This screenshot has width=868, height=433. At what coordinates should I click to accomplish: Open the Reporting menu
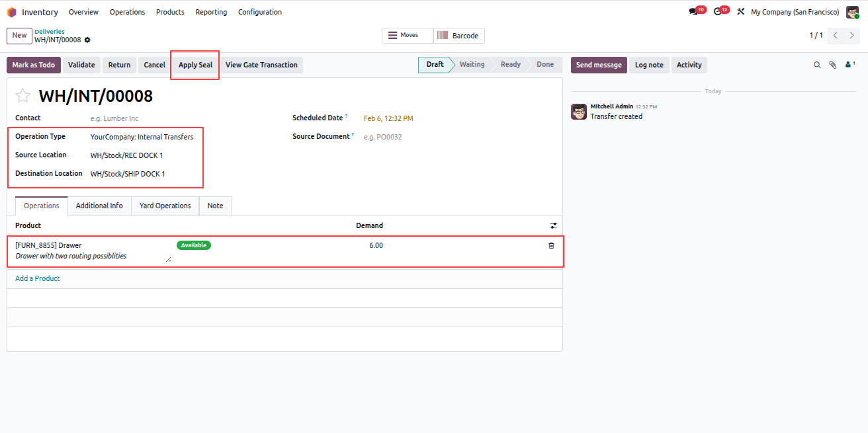[211, 12]
